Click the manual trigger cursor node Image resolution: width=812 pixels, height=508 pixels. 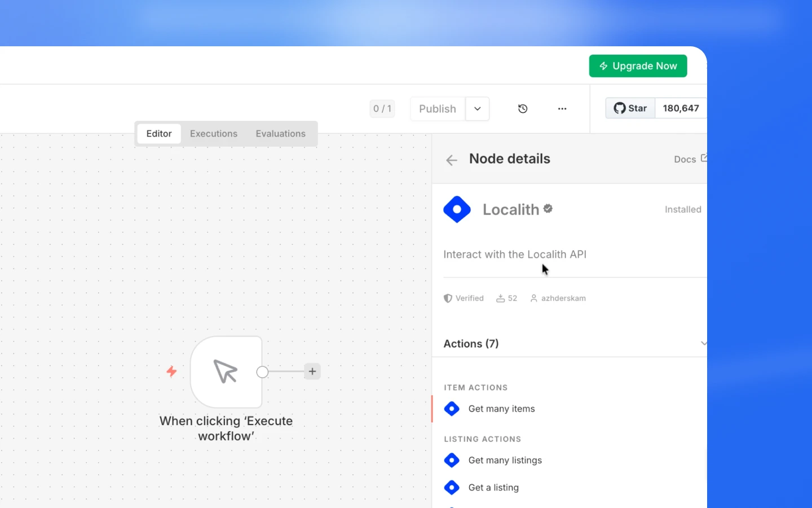click(226, 371)
